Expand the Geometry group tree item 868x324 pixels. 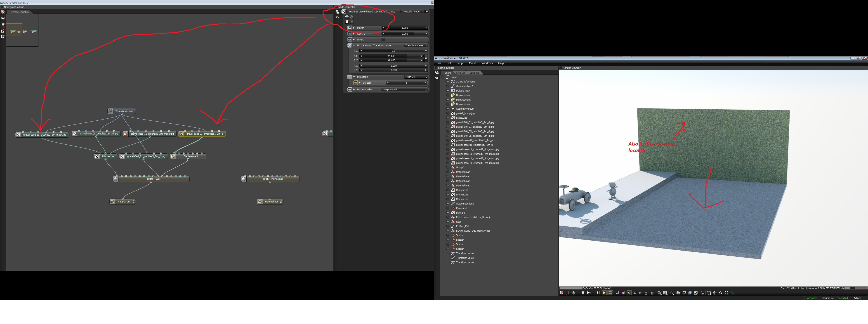click(x=448, y=109)
